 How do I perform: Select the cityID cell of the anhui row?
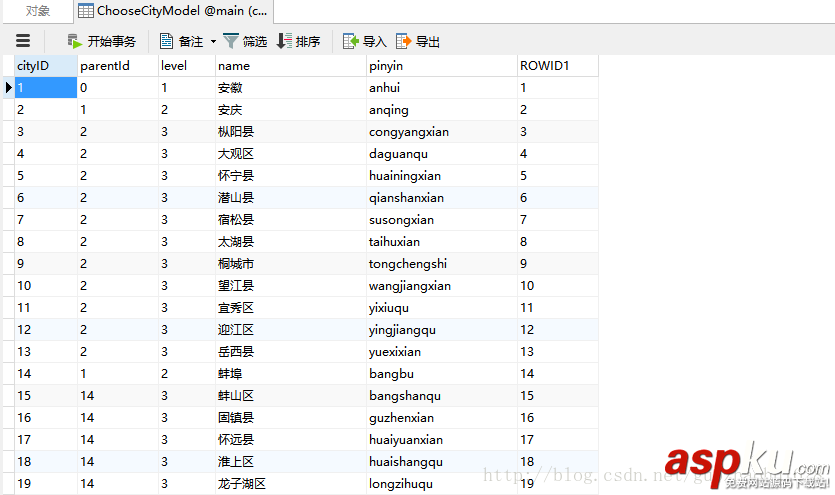coord(46,88)
